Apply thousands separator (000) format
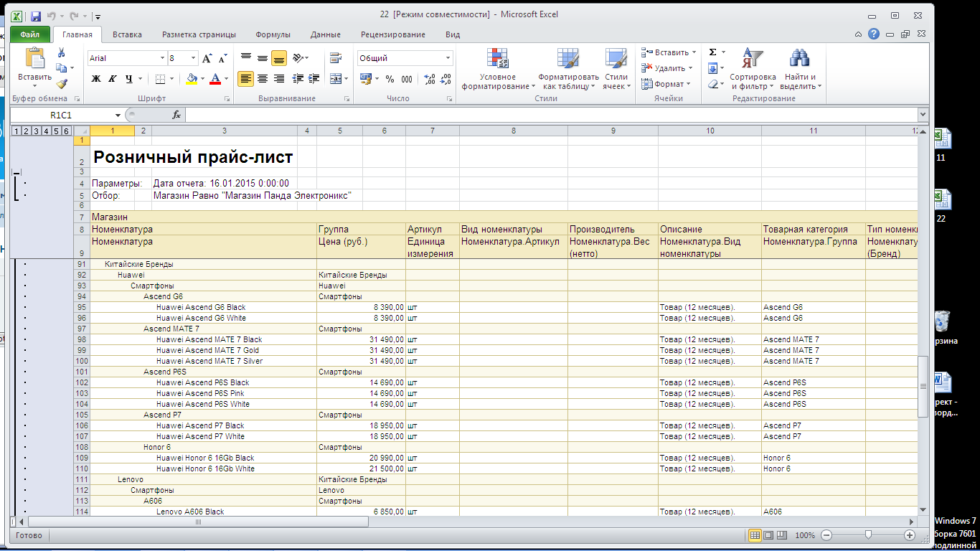Screen dimensions: 980x551 (x=407, y=79)
